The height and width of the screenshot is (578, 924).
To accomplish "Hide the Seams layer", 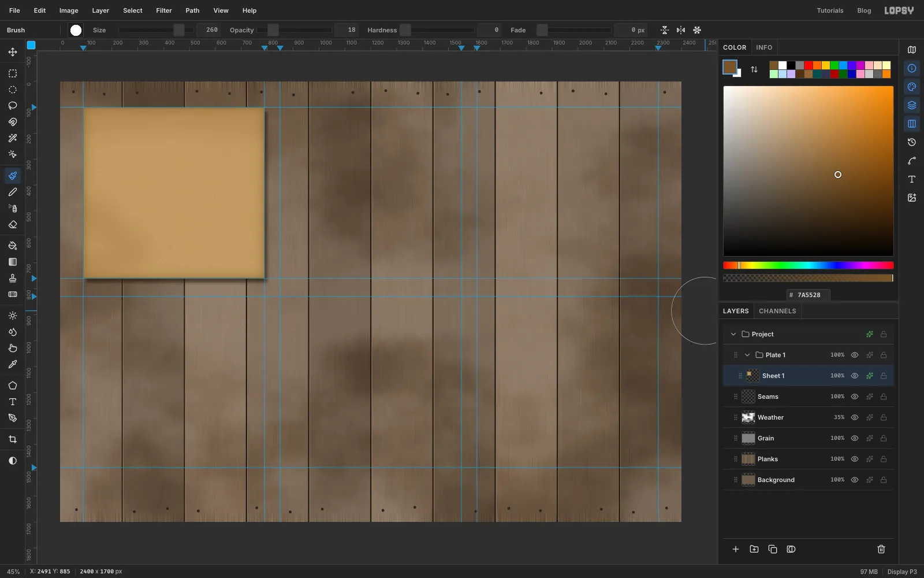I will click(855, 397).
